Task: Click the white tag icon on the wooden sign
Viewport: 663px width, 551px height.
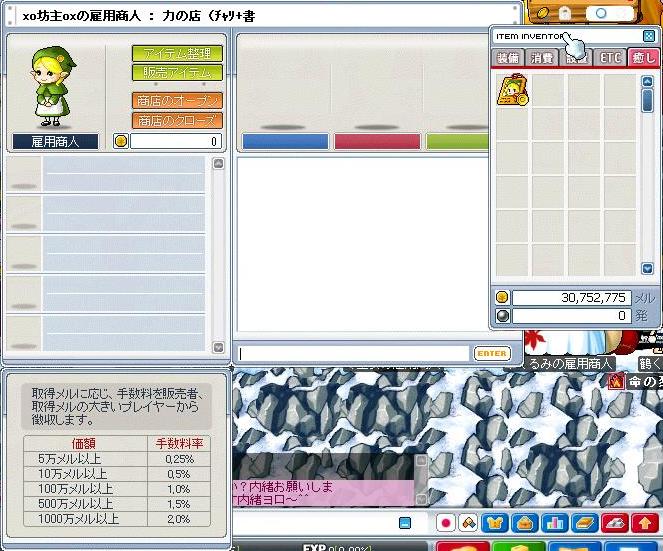Action: (565, 14)
